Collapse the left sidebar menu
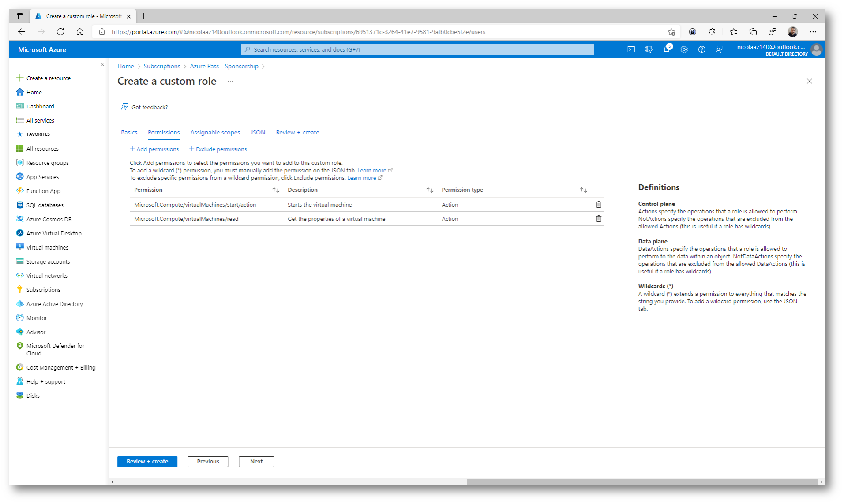844x504 pixels. click(x=102, y=64)
